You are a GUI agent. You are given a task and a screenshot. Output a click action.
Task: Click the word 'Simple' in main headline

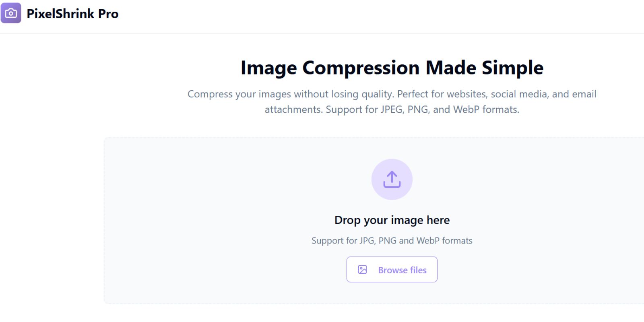[513, 68]
